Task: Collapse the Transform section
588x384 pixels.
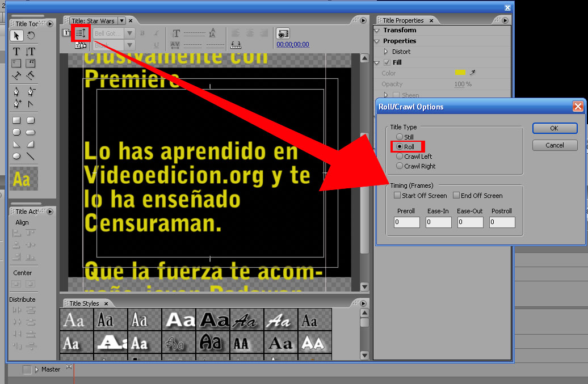Action: [x=377, y=30]
